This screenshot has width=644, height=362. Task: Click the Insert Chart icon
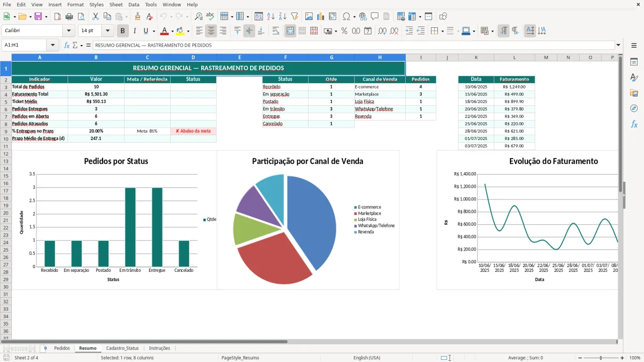(x=321, y=17)
